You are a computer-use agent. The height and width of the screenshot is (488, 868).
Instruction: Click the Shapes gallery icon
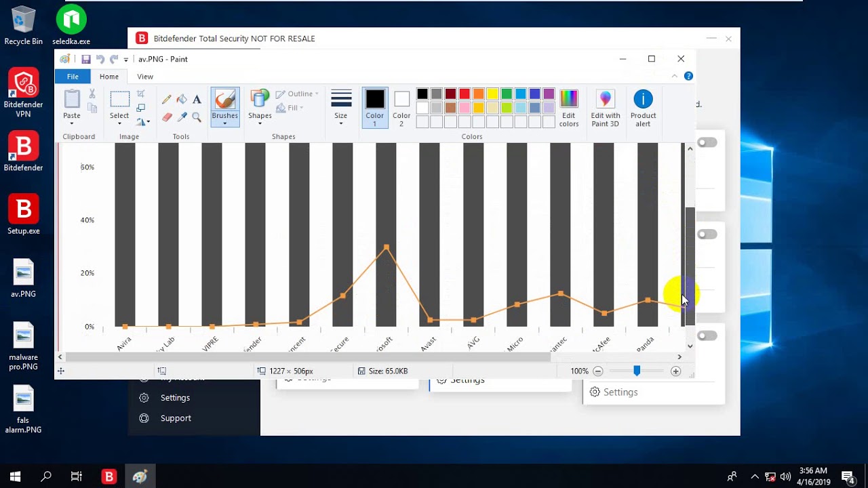(x=260, y=99)
